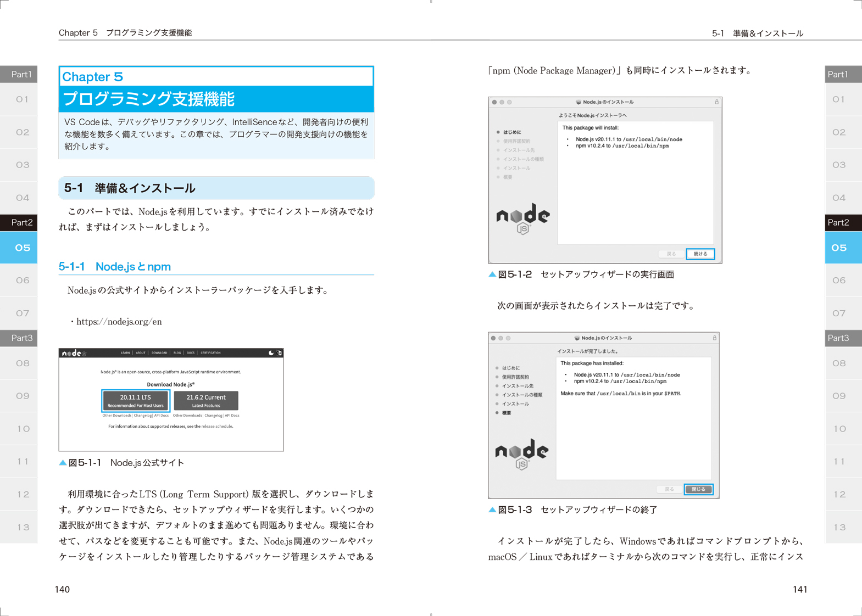Open API Docs under the Current button
Viewport: 862px width, 616px height.
(232, 416)
